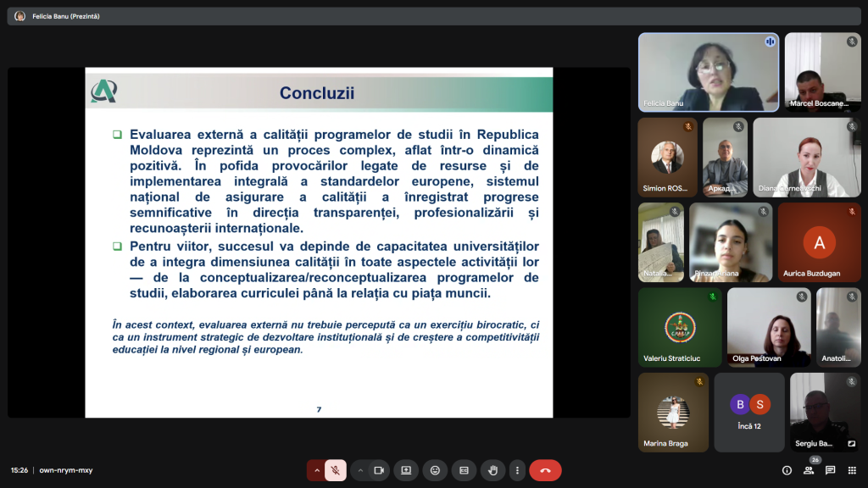Unmute the microphone in the call bar
This screenshot has height=488, width=868.
tap(336, 470)
